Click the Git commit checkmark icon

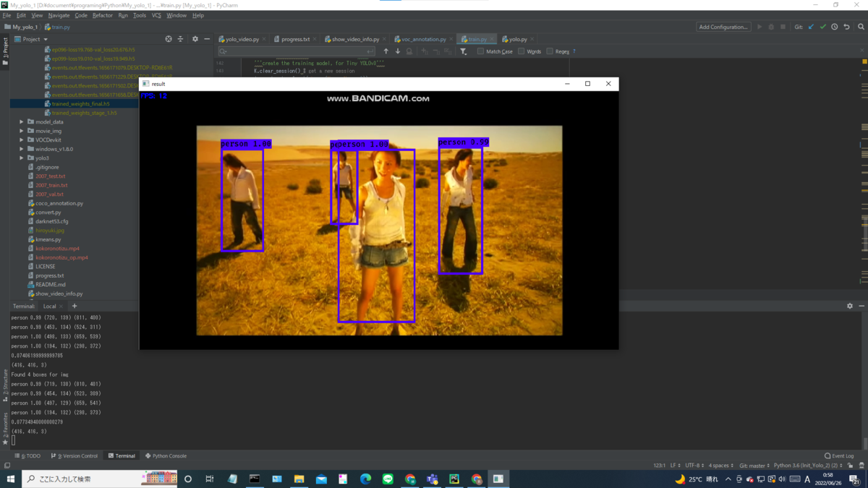tap(822, 27)
